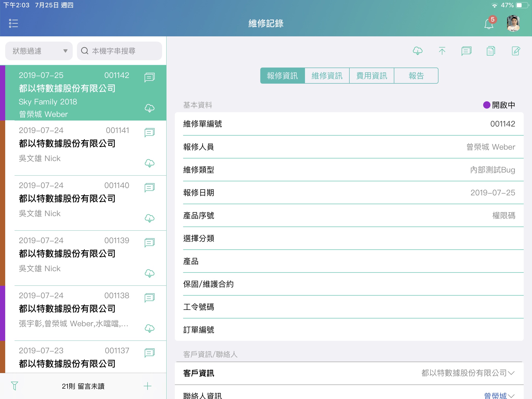Switch to 費用資訊 tab
532x399 pixels.
click(x=372, y=76)
